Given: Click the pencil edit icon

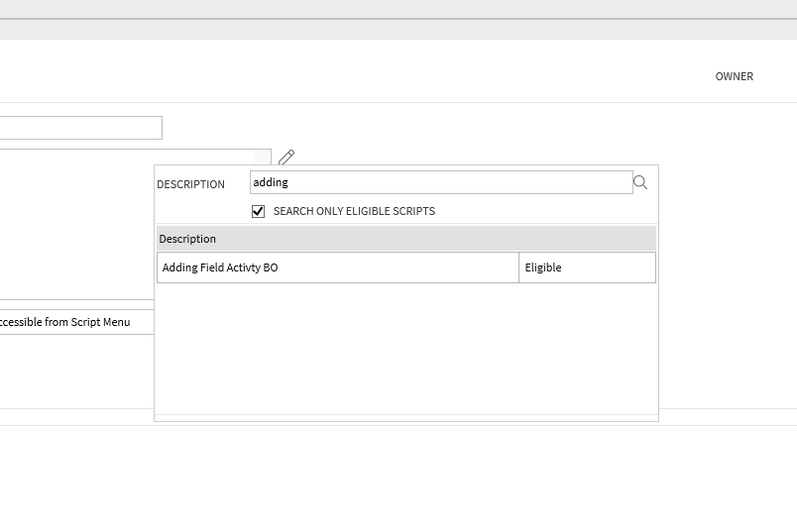Looking at the screenshot, I should click(x=286, y=157).
